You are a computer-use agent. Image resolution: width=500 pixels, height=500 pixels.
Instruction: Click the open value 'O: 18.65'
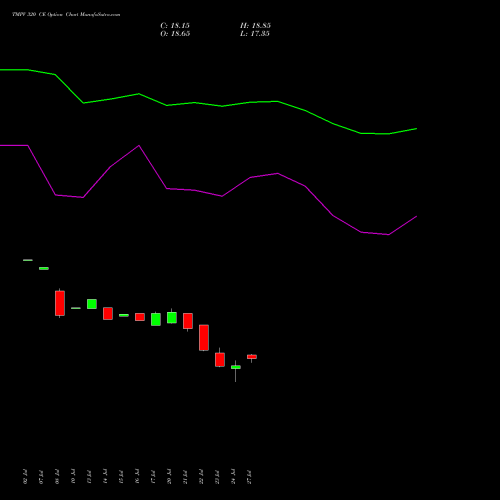pyautogui.click(x=175, y=34)
